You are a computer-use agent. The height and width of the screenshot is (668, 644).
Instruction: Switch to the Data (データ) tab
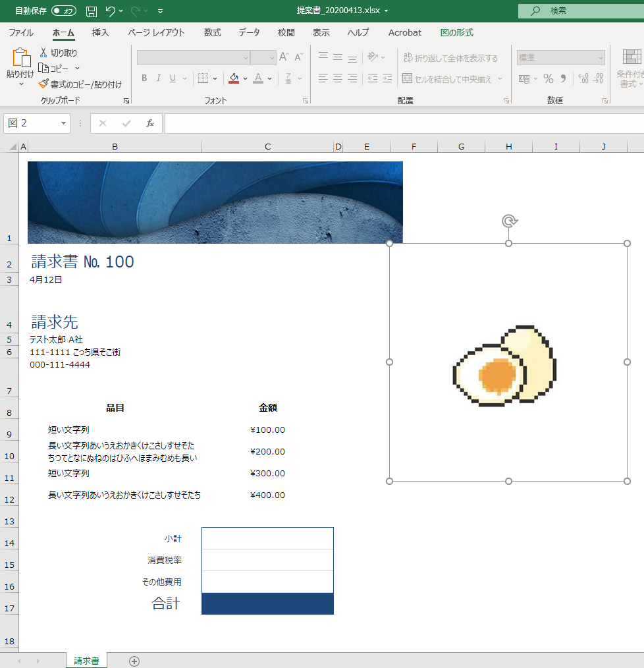[249, 33]
